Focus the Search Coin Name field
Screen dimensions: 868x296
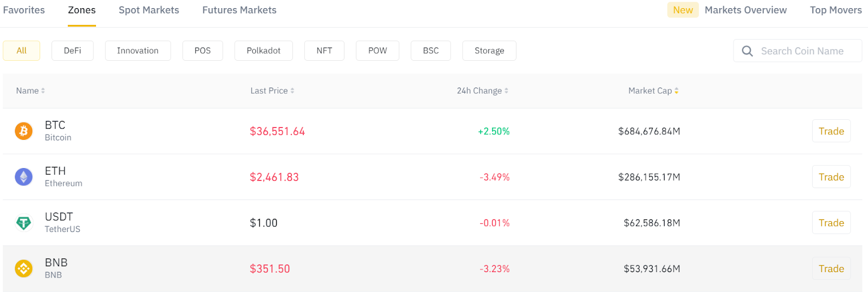click(x=803, y=51)
